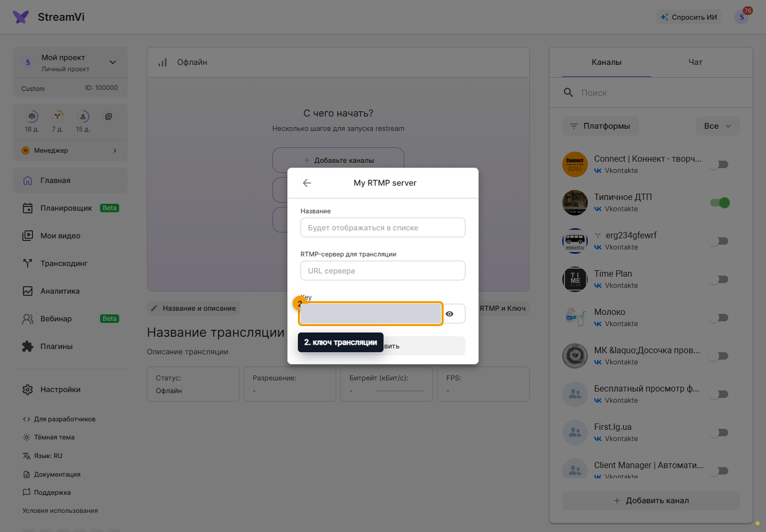This screenshot has width=766, height=532.
Task: Click Название и описание edit button
Action: tap(194, 308)
